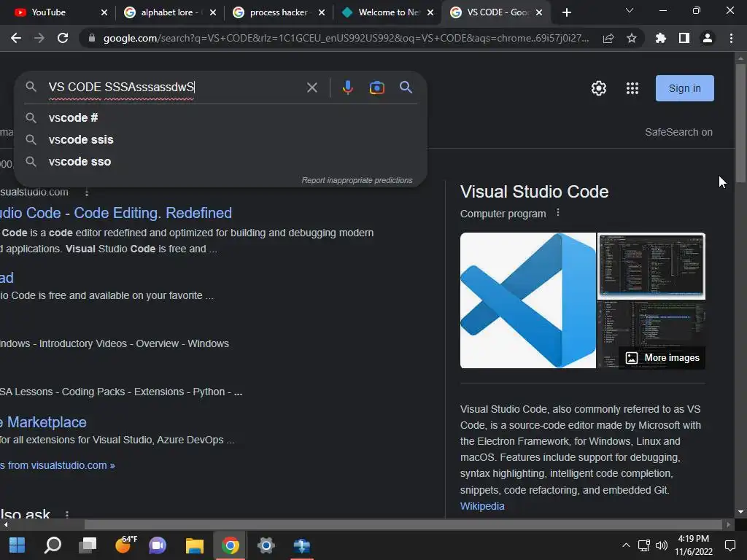
Task: Open 'from visualstudio.com »' more results link
Action: pos(58,465)
